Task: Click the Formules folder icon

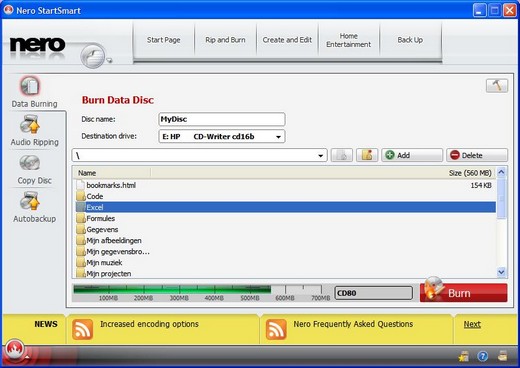Action: pos(81,218)
